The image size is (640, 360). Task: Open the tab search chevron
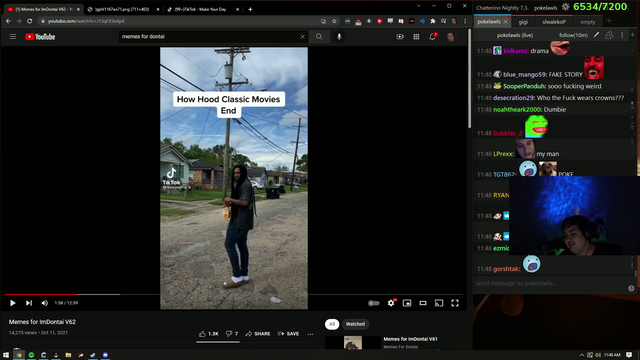pos(418,6)
